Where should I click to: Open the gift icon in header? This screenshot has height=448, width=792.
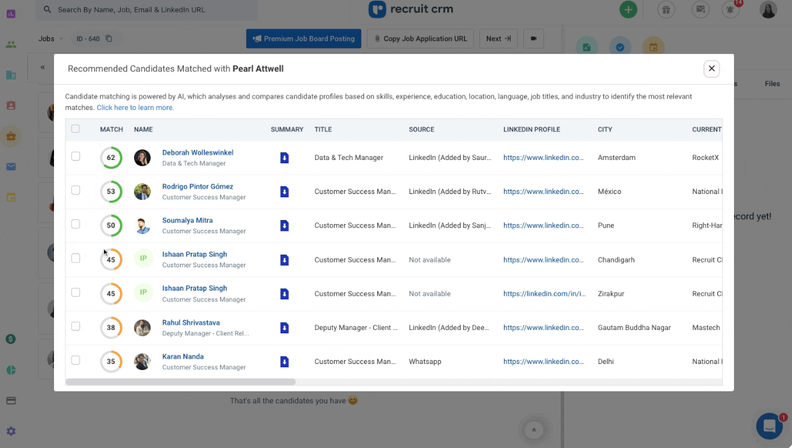[x=666, y=10]
